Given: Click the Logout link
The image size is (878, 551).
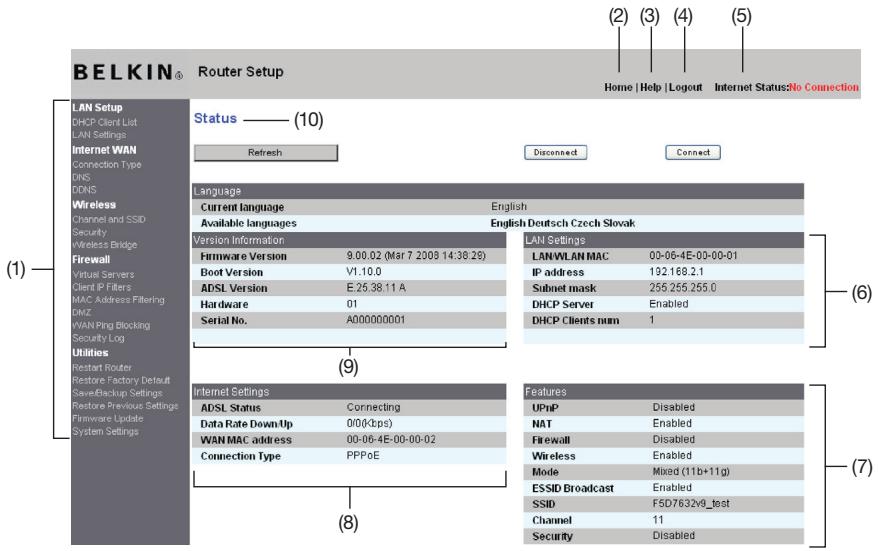Looking at the screenshot, I should 685,87.
